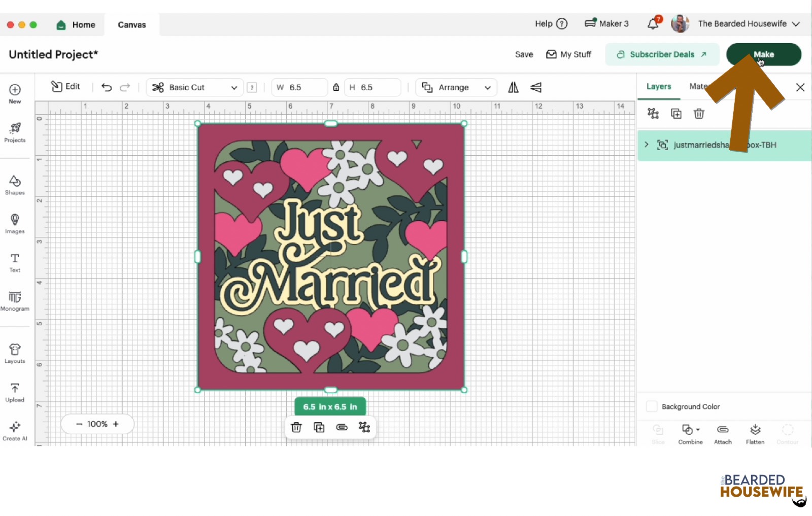The width and height of the screenshot is (812, 516).
Task: Open the Images library
Action: 15,223
